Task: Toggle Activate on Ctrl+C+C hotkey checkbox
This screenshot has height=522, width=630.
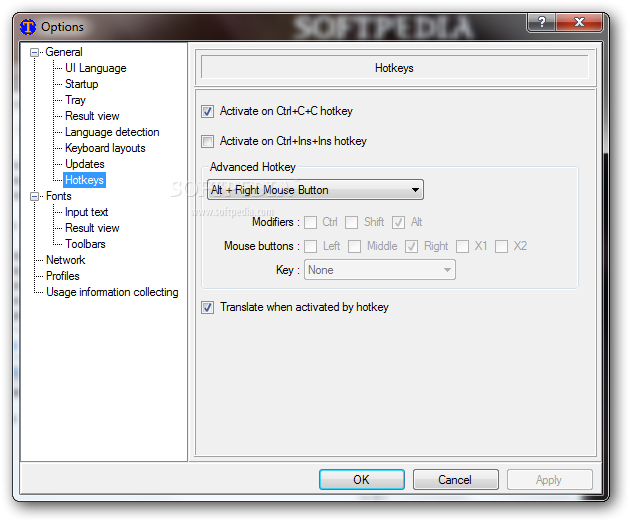Action: click(x=207, y=111)
